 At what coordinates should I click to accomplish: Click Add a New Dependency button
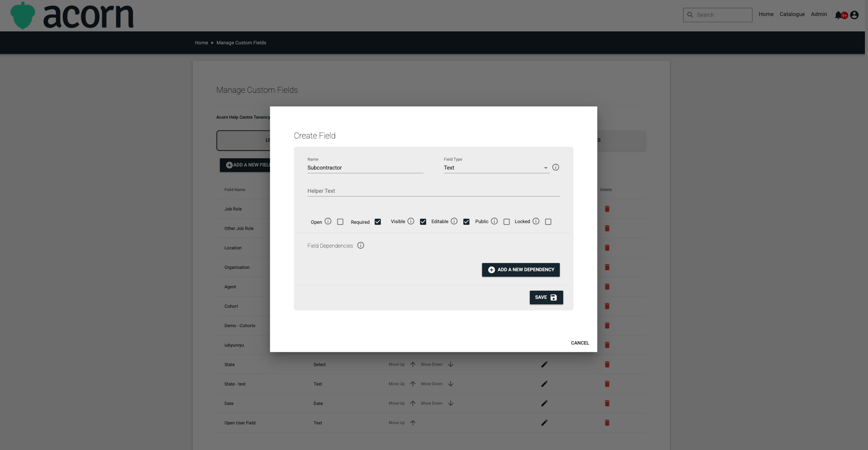tap(521, 270)
